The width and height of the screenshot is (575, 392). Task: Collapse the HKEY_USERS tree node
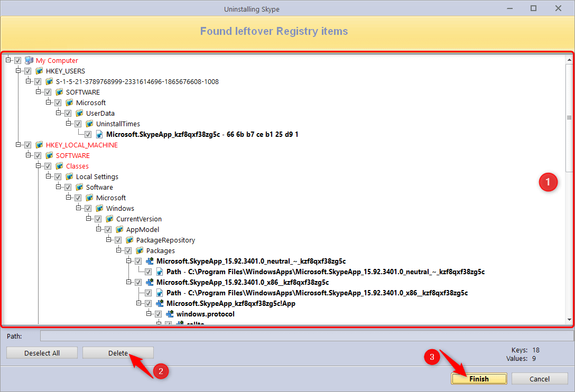point(18,71)
